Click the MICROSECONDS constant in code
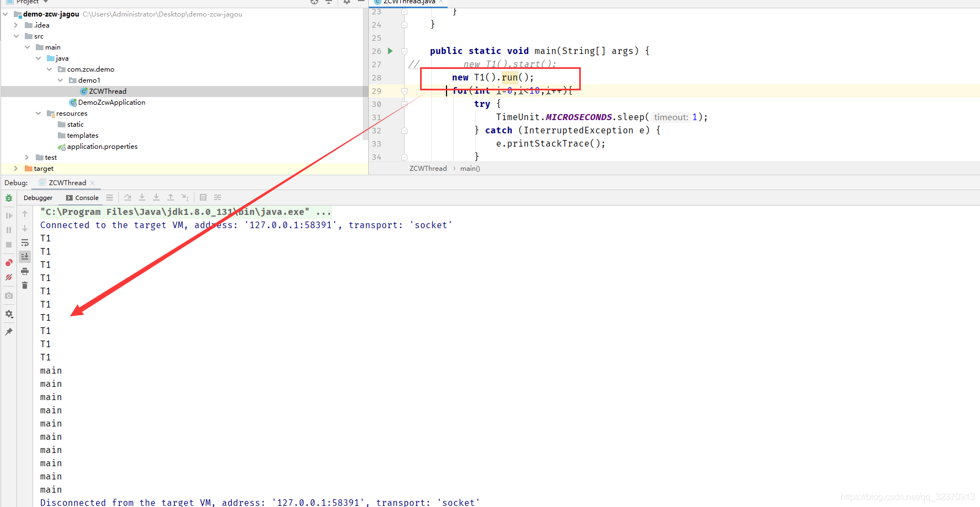This screenshot has width=980, height=507. tap(579, 117)
